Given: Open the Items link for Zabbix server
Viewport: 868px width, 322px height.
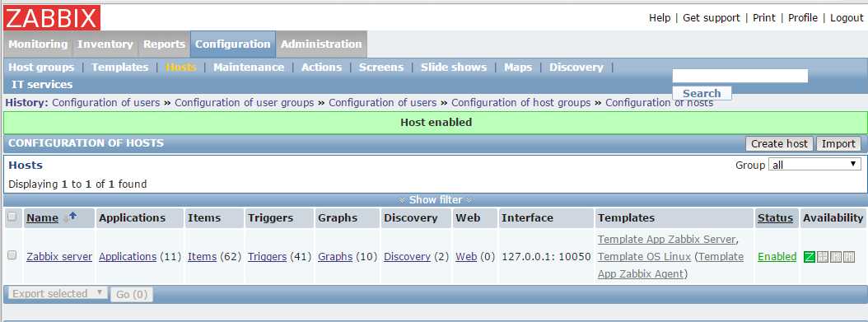Looking at the screenshot, I should pos(202,257).
